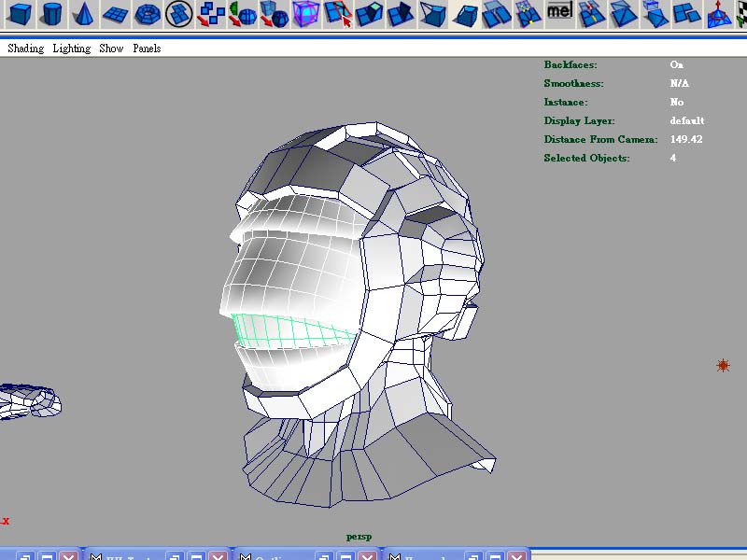Open the Shading viewport menu

[26, 49]
